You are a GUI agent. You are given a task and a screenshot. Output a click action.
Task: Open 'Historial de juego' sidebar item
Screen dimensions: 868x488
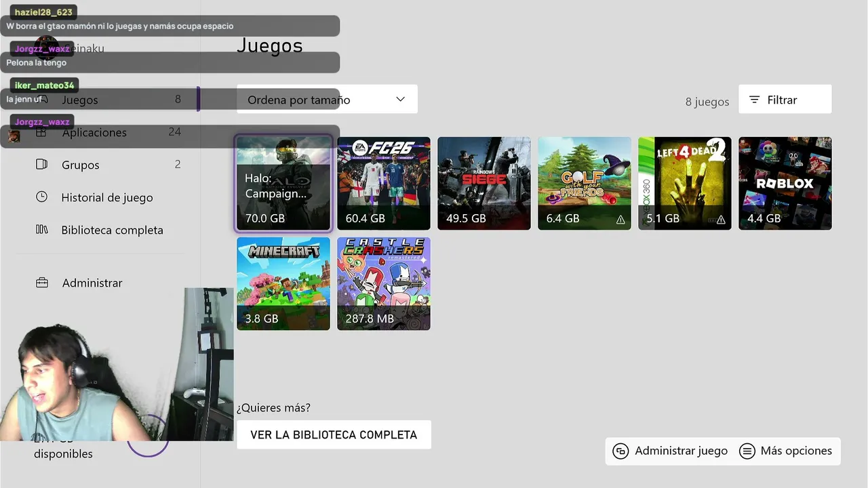(108, 197)
